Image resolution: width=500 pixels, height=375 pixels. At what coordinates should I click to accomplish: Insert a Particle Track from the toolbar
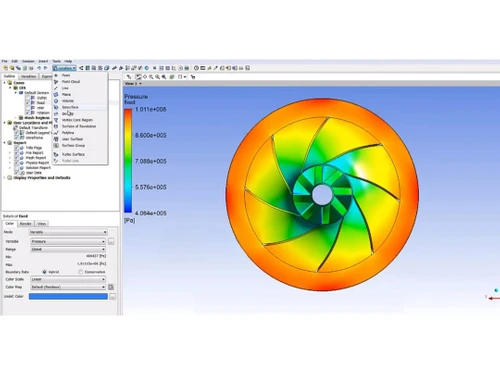tap(100, 68)
